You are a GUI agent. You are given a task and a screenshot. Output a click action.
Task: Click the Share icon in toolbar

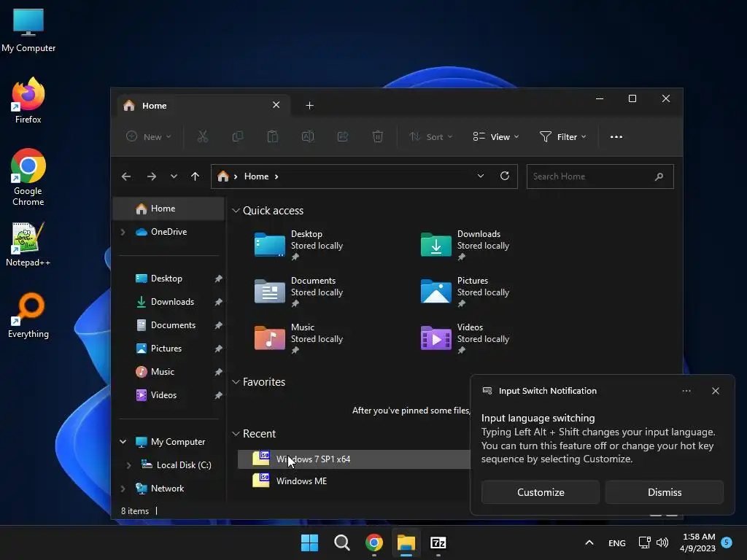[343, 136]
